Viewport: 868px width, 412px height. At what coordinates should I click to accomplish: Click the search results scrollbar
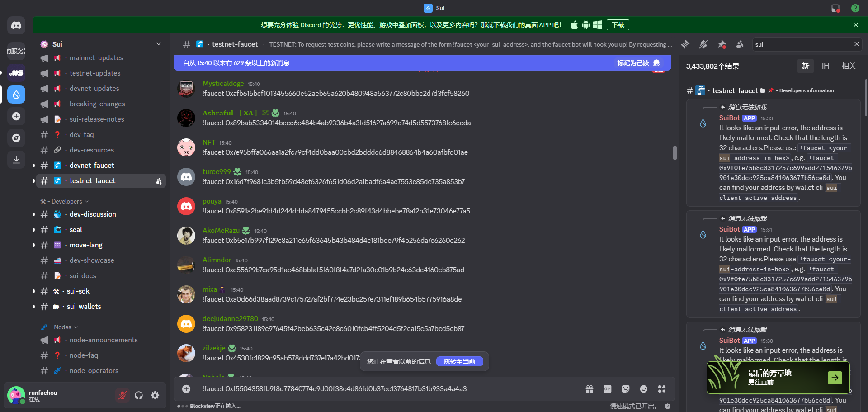point(866,97)
